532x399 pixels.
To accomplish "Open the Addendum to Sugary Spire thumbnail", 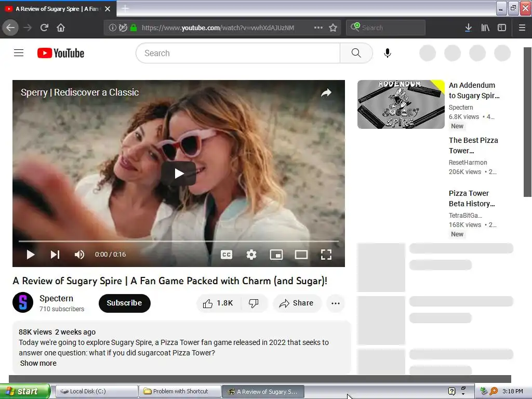I will pos(401,104).
